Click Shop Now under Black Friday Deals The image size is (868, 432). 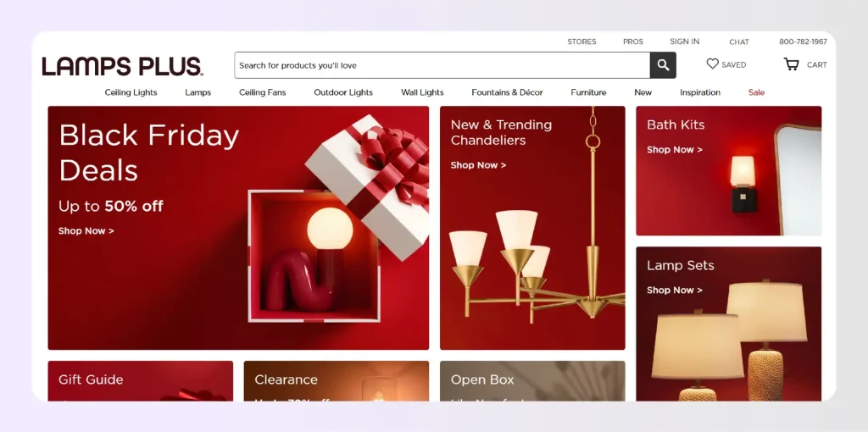click(x=86, y=231)
